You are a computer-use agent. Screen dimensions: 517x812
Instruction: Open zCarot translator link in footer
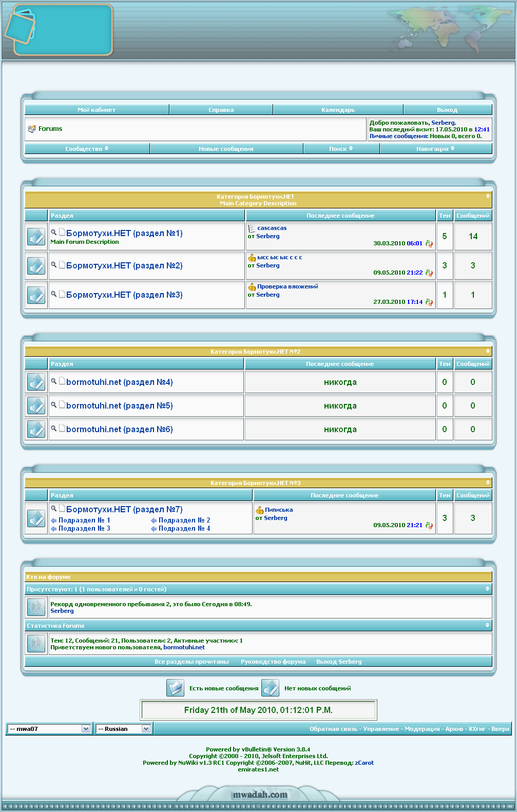tap(365, 763)
